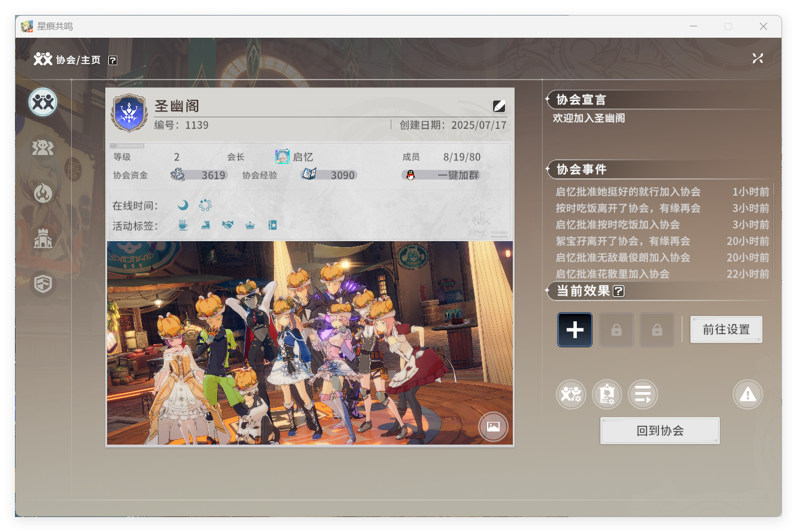Click the crown activity tag
Screen dimensions: 797x532
coord(250,225)
